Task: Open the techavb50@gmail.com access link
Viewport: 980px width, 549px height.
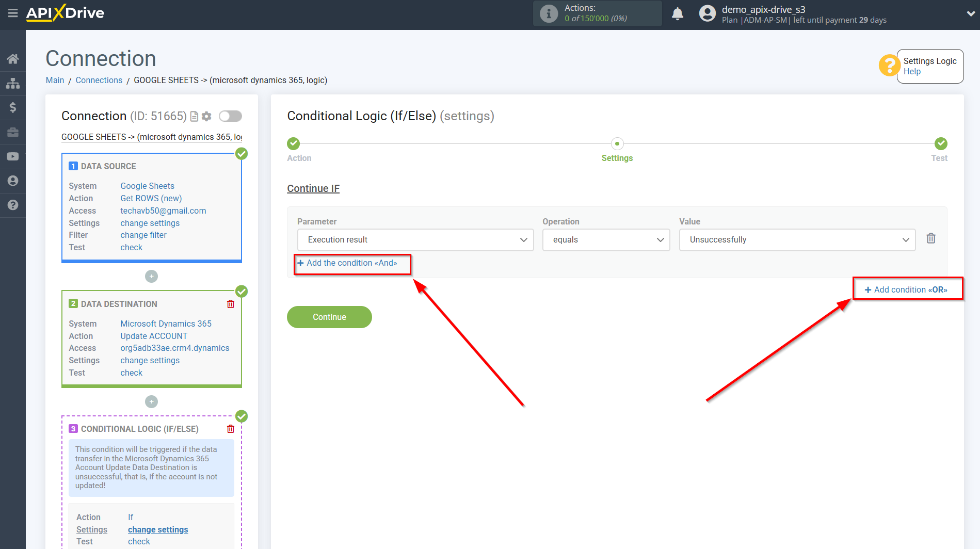Action: (x=163, y=211)
